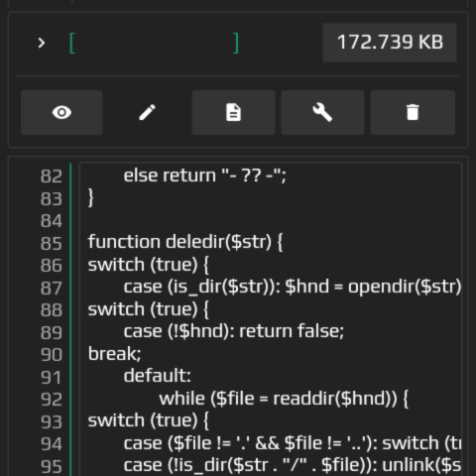Open the document file icon button

tap(233, 112)
